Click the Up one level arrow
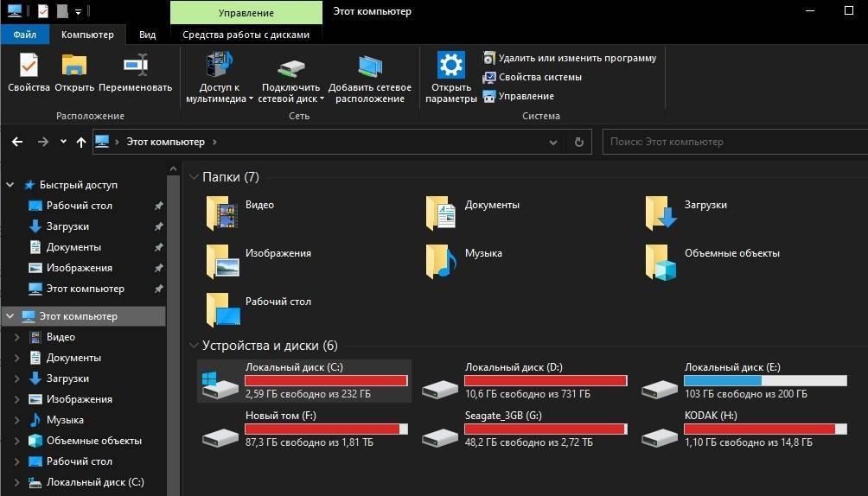This screenshot has width=868, height=496. tap(81, 142)
